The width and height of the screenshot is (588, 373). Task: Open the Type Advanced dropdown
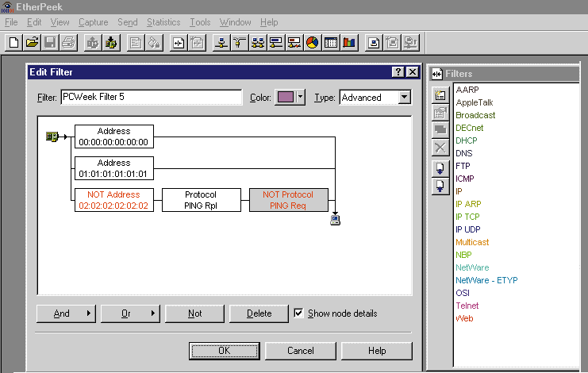tap(404, 98)
